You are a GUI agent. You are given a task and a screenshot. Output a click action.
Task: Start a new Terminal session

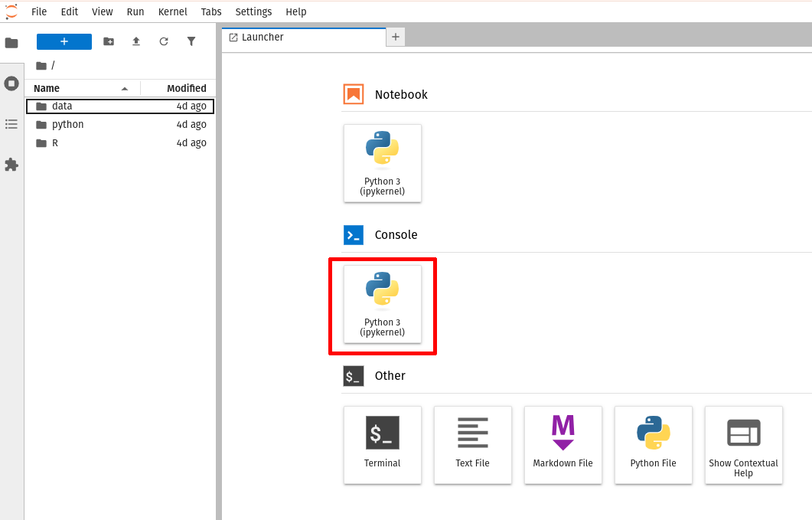[x=383, y=444]
